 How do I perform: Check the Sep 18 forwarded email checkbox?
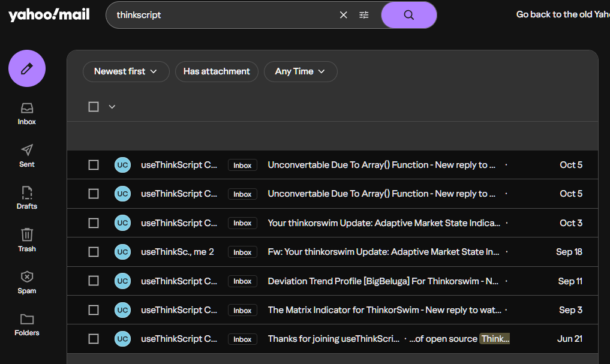coord(94,252)
